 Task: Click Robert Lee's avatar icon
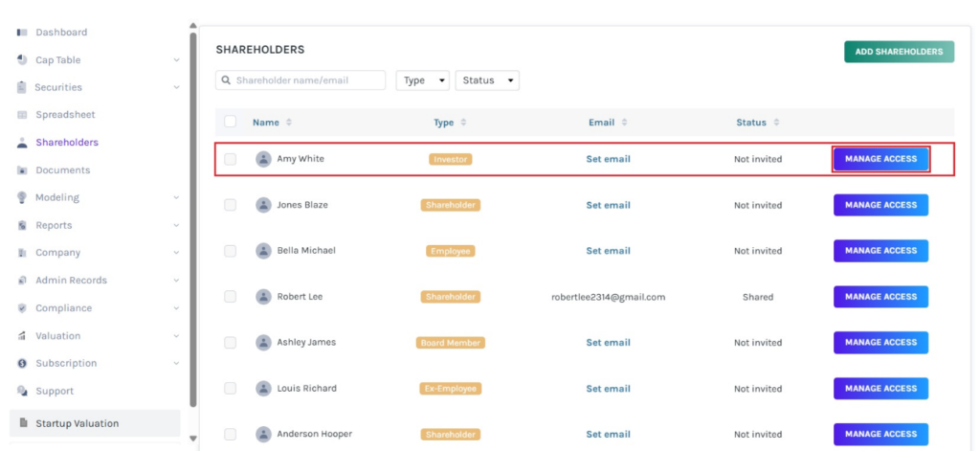[263, 297]
